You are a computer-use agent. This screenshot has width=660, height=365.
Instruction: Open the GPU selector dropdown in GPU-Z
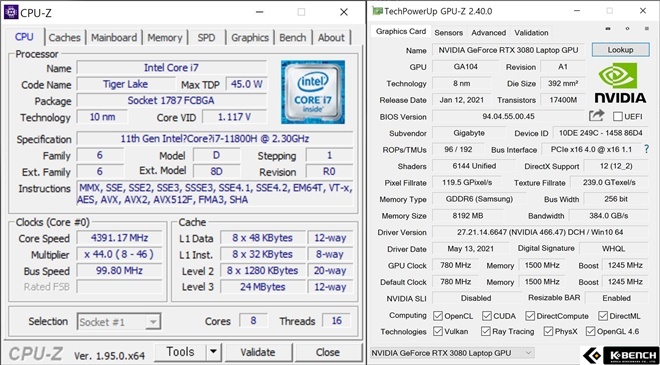pyautogui.click(x=452, y=353)
